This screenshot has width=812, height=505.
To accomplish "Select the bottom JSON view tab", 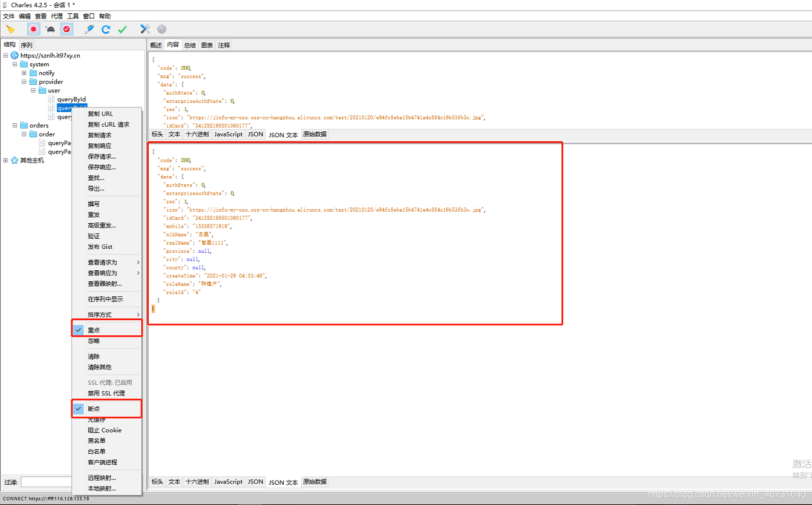I will pos(255,482).
